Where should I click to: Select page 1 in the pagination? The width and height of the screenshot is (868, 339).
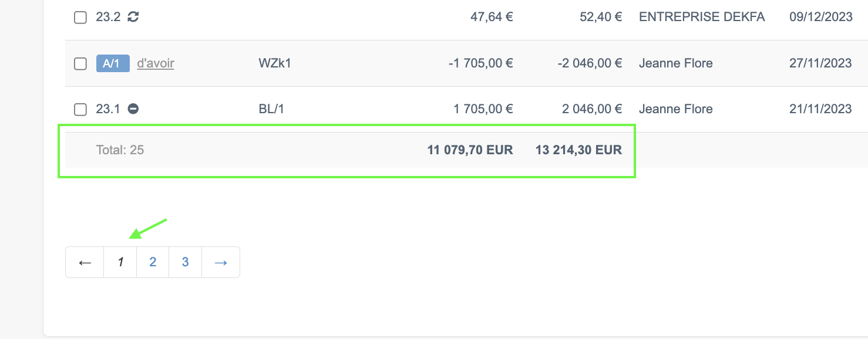pos(120,262)
